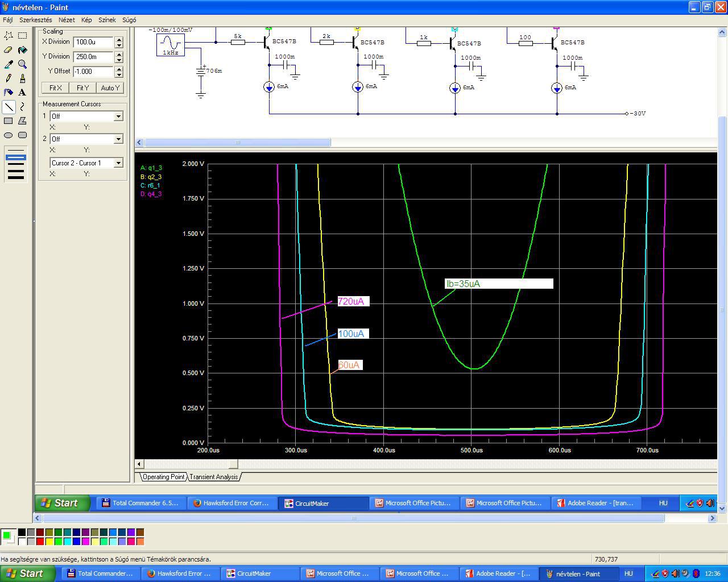This screenshot has width=728, height=582.
Task: Select the Free-Form Select star tool
Action: (9, 35)
